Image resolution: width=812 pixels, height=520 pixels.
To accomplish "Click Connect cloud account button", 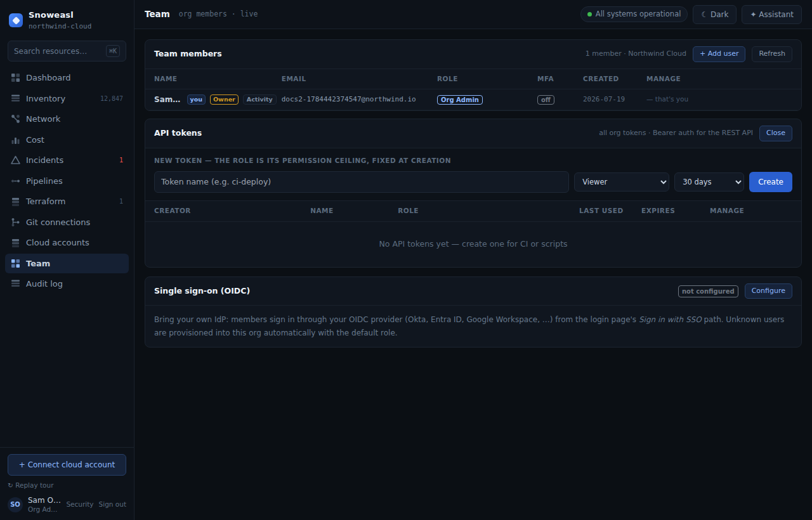I will [67, 465].
